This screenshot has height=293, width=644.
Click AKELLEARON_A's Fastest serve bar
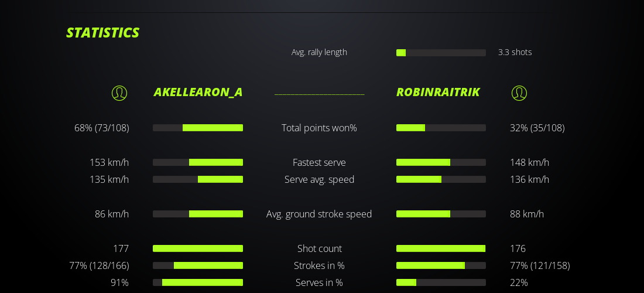coord(198,162)
